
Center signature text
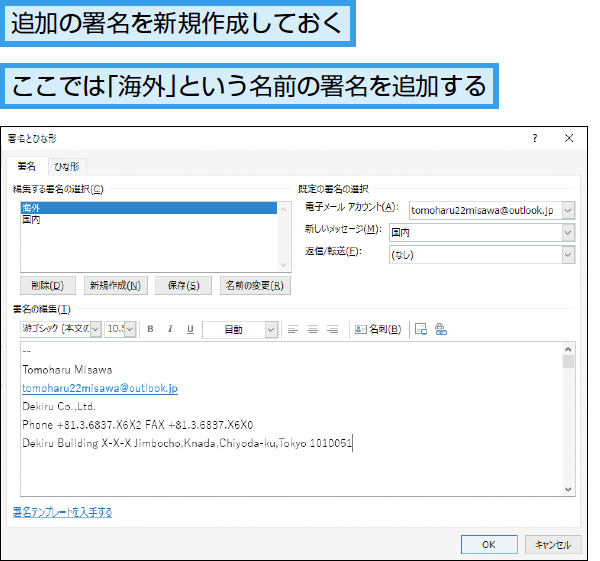pyautogui.click(x=313, y=329)
